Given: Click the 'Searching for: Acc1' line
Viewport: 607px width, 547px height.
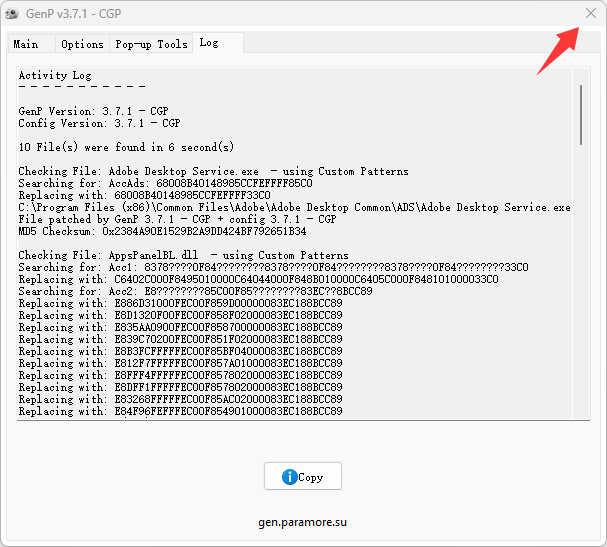Looking at the screenshot, I should 273,267.
